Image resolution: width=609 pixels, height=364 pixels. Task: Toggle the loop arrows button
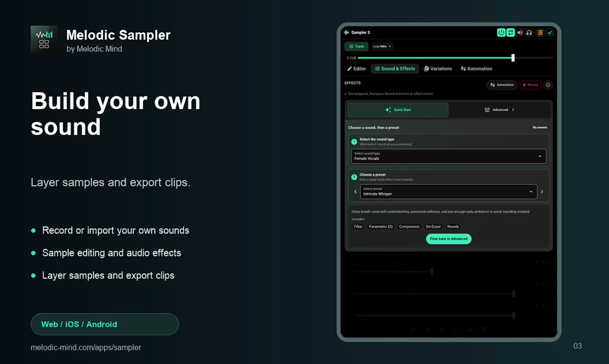pyautogui.click(x=510, y=33)
